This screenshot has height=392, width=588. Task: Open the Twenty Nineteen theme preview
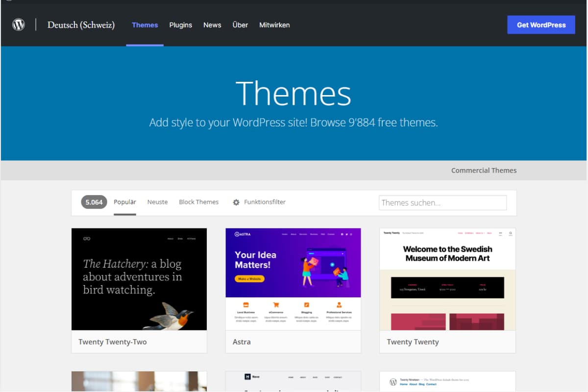[x=447, y=382]
